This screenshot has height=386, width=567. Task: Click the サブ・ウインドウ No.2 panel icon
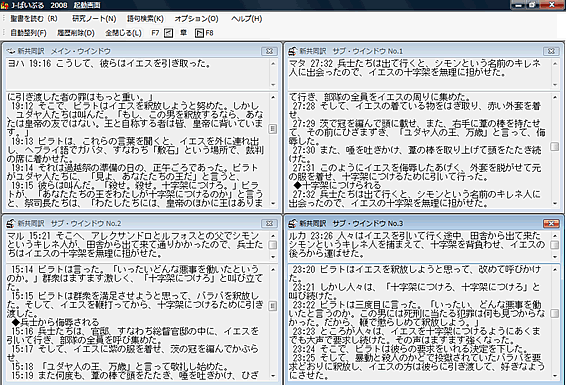pos(10,223)
